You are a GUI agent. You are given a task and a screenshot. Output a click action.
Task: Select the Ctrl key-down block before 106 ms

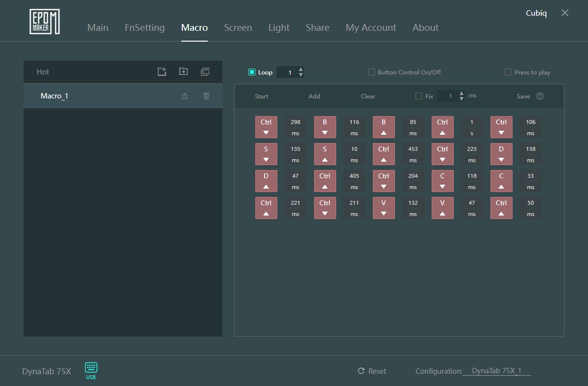tap(501, 127)
